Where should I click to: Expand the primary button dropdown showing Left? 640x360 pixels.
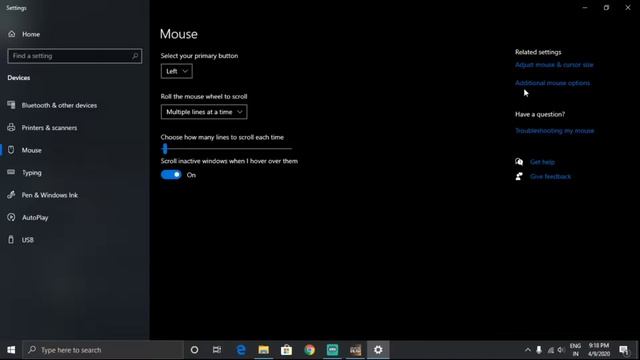pyautogui.click(x=176, y=71)
